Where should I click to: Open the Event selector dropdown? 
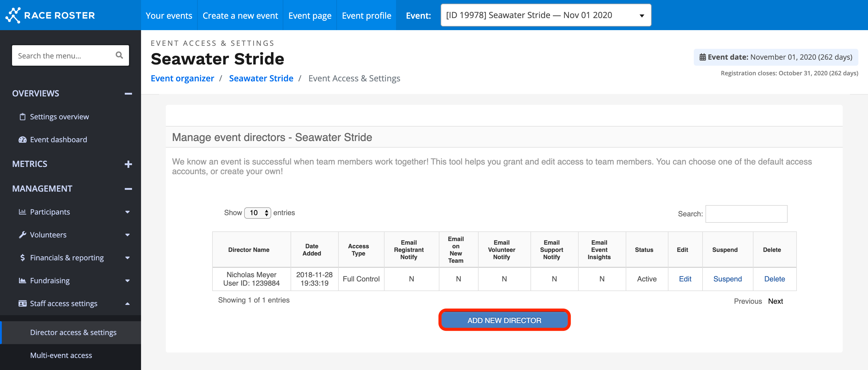(x=546, y=15)
